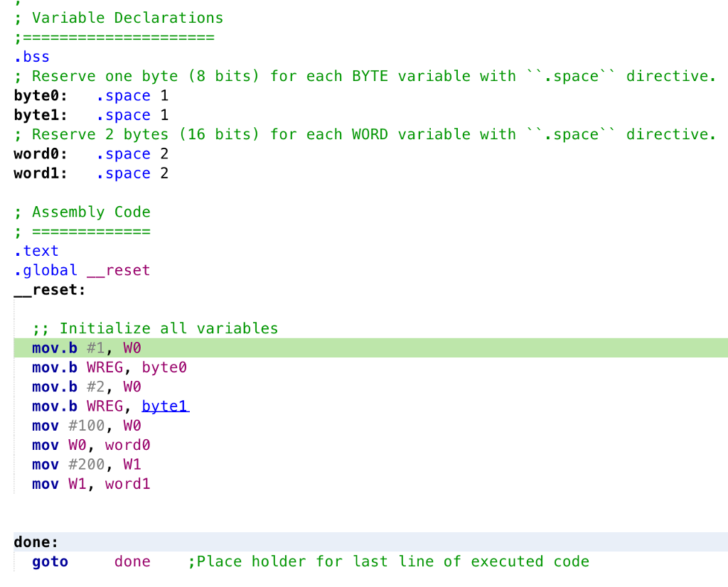Click the byte1: label declaration
This screenshot has width=728, height=587.
click(x=39, y=114)
